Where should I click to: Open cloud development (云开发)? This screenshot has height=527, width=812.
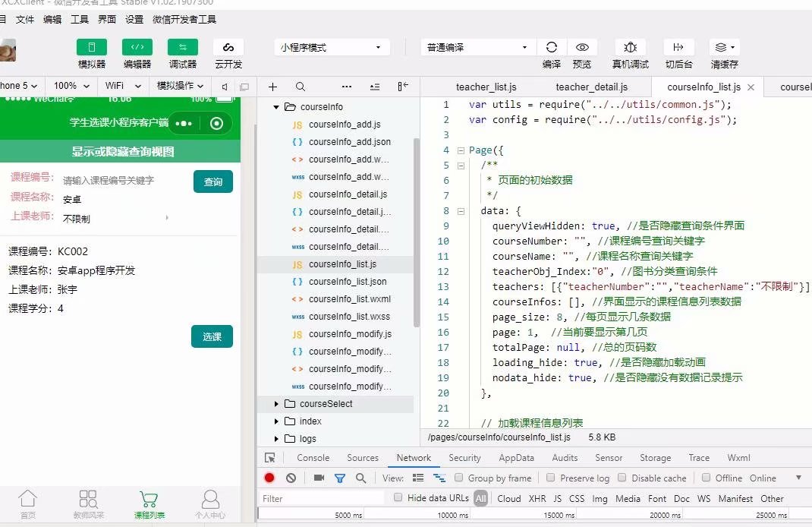click(x=228, y=47)
